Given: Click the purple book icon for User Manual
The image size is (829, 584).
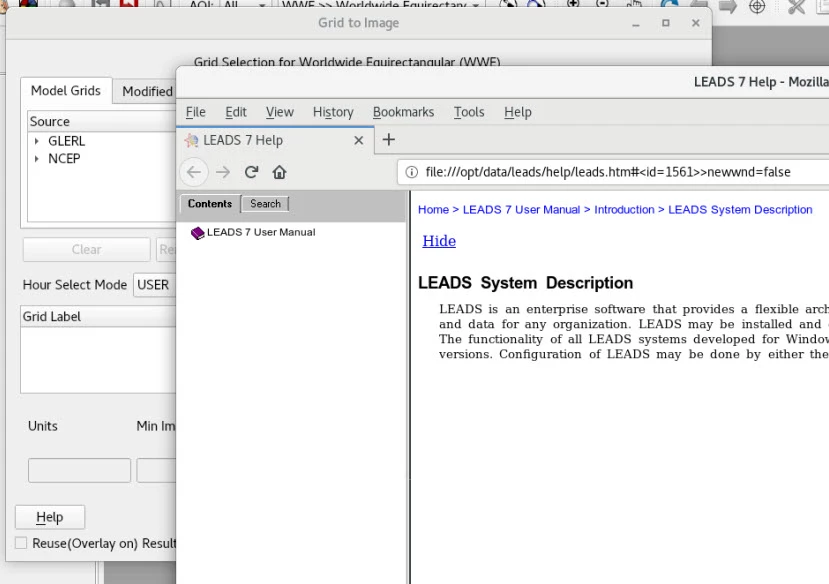Looking at the screenshot, I should [197, 233].
